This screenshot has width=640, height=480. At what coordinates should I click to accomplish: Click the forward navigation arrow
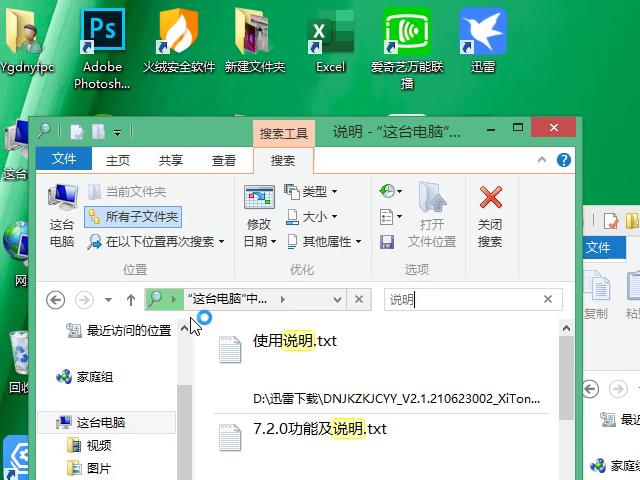tap(84, 300)
